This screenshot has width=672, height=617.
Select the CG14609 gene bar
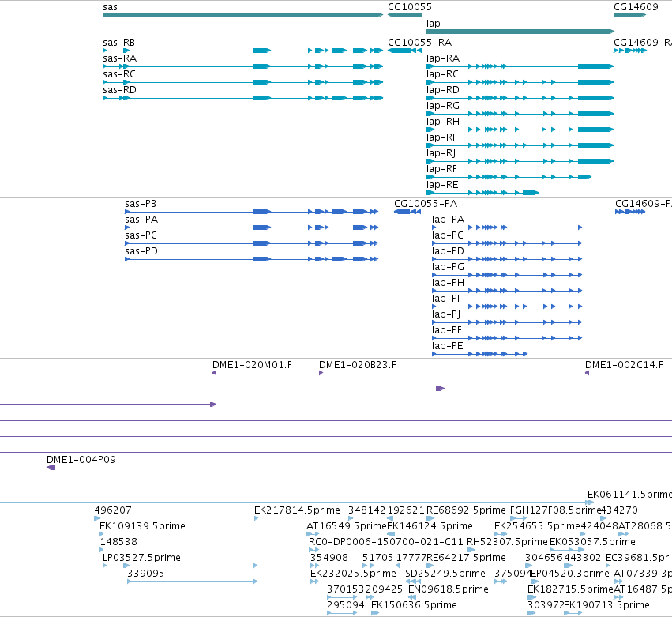629,15
